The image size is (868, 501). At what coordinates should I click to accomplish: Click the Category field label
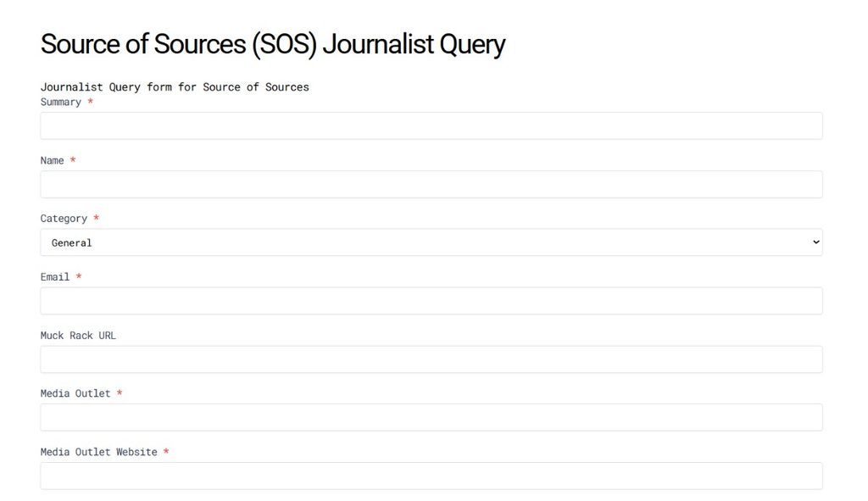(64, 219)
